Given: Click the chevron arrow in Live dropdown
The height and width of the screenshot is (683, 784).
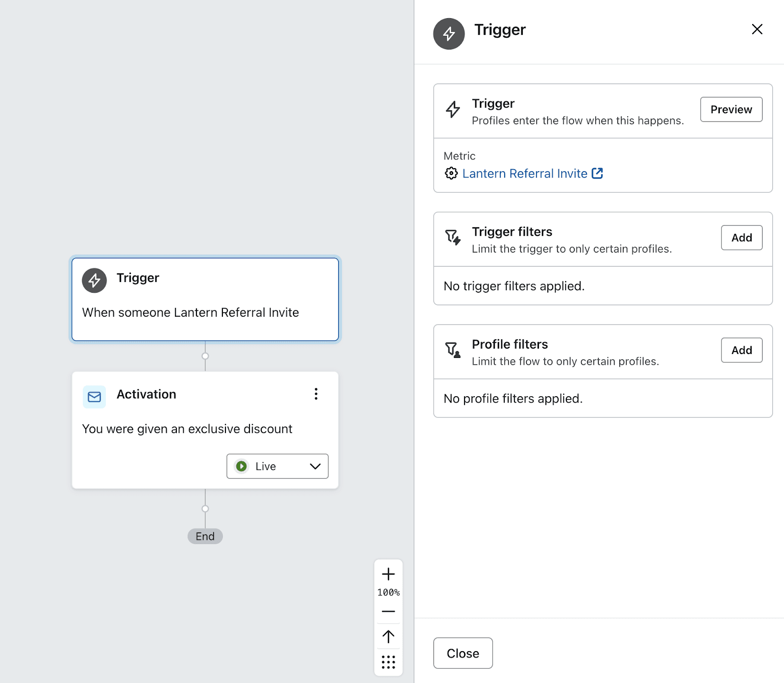Looking at the screenshot, I should [x=315, y=466].
